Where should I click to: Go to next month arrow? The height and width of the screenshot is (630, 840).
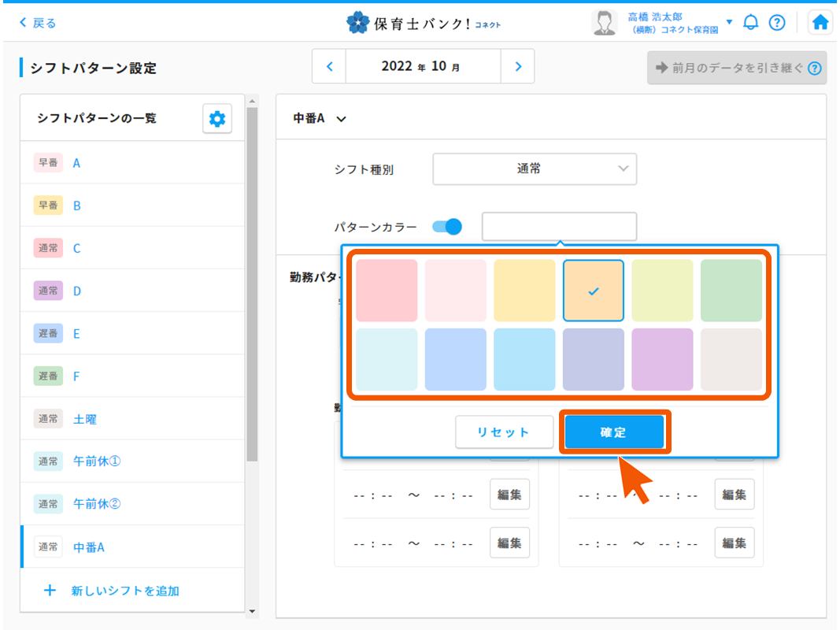pyautogui.click(x=517, y=67)
